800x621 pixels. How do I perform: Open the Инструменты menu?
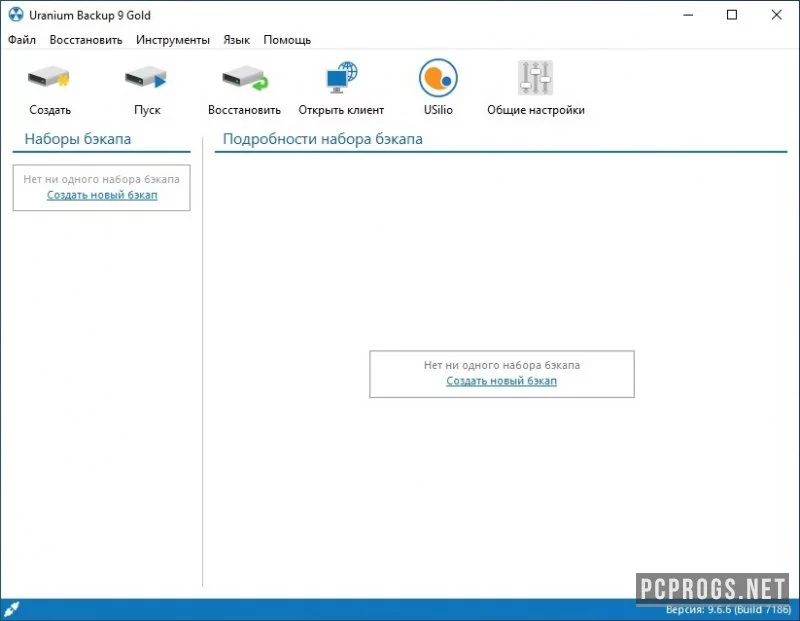pos(172,40)
